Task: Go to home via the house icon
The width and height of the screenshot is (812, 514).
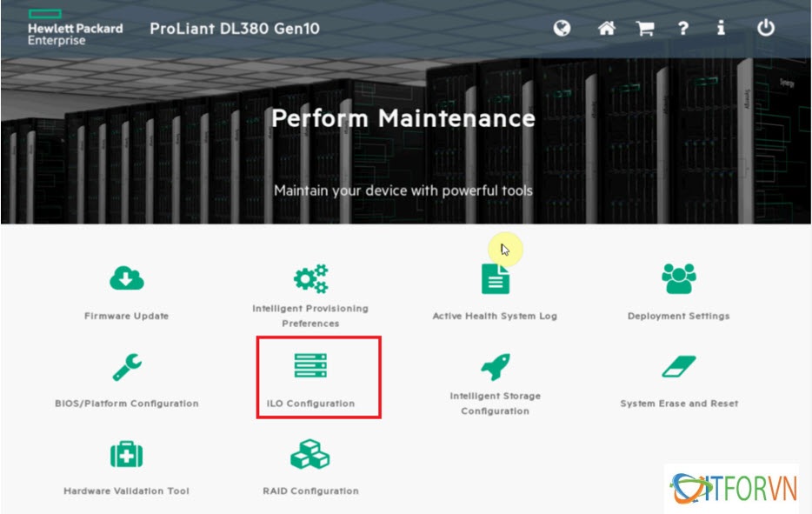Action: pyautogui.click(x=607, y=28)
